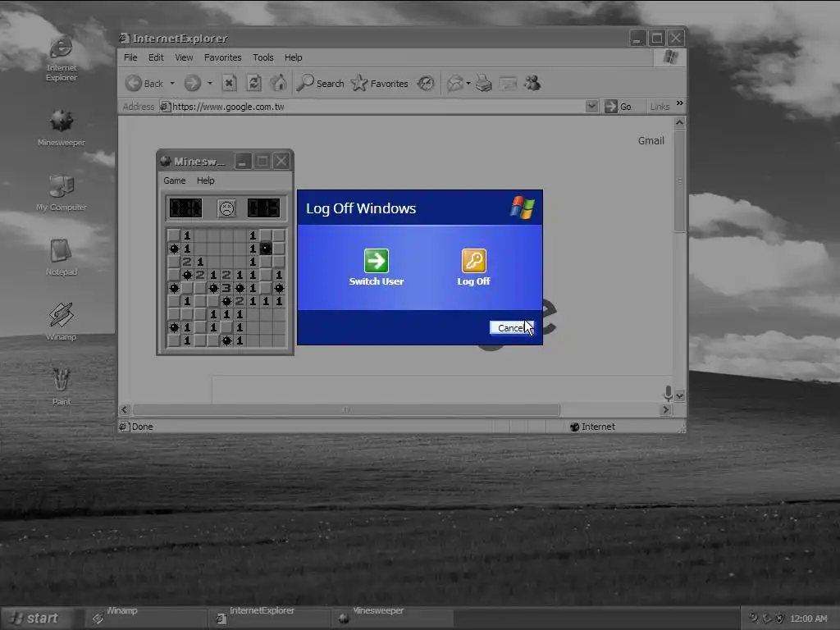Viewport: 840px width, 630px height.
Task: Click the Print icon in IE toolbar
Action: point(484,83)
